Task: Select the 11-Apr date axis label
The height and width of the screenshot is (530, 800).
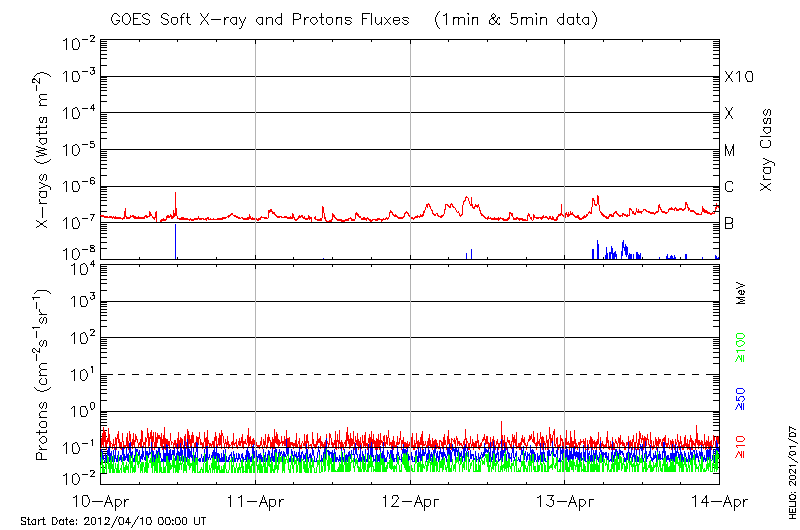Action: (256, 501)
